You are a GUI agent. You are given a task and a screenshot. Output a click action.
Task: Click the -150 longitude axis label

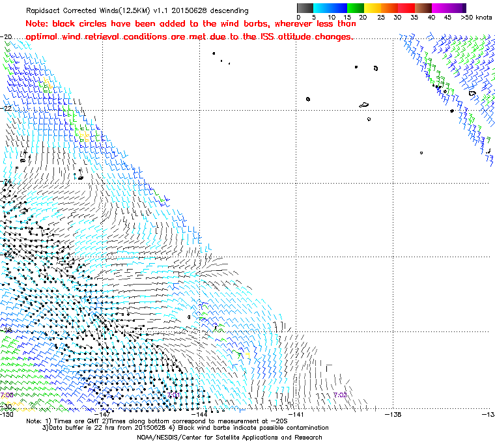click(x=7, y=414)
